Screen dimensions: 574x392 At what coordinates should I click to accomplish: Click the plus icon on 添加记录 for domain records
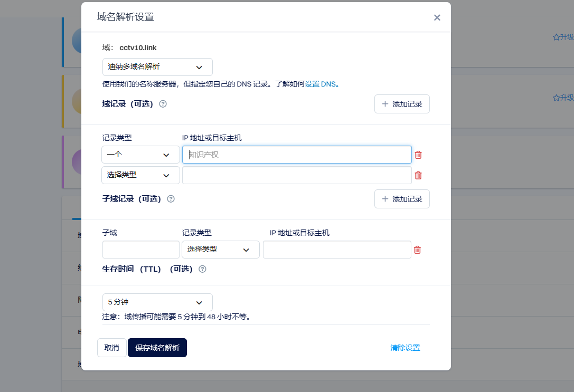point(385,104)
